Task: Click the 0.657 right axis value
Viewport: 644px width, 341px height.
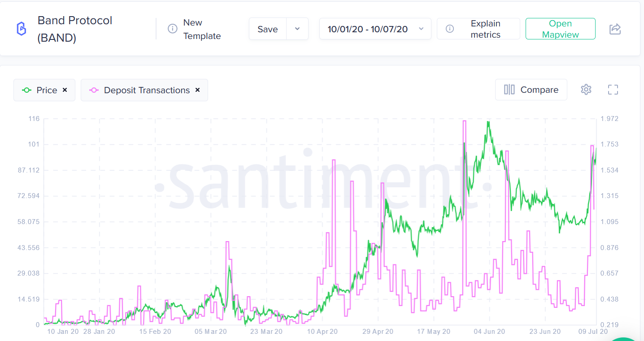Action: click(609, 273)
